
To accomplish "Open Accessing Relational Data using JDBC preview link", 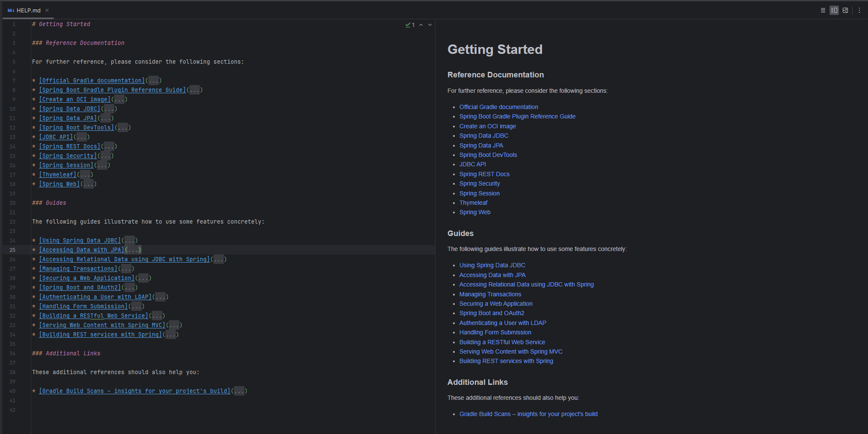I will (x=526, y=284).
